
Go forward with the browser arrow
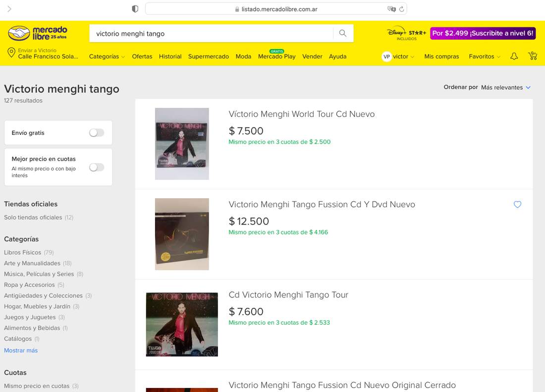tap(9, 9)
